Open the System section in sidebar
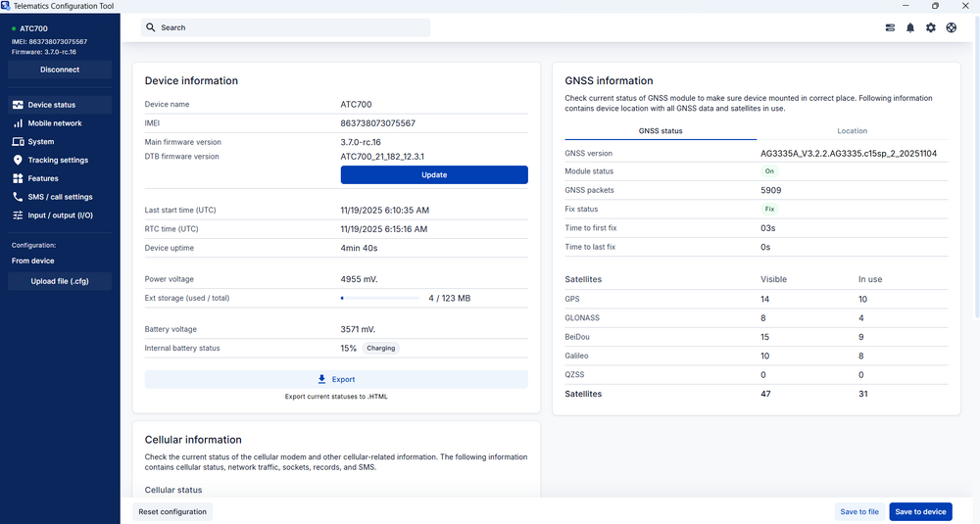This screenshot has width=980, height=524. pos(41,142)
